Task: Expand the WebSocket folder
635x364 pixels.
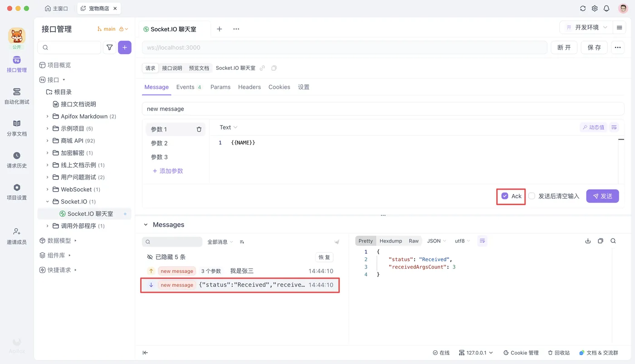Action: point(48,189)
